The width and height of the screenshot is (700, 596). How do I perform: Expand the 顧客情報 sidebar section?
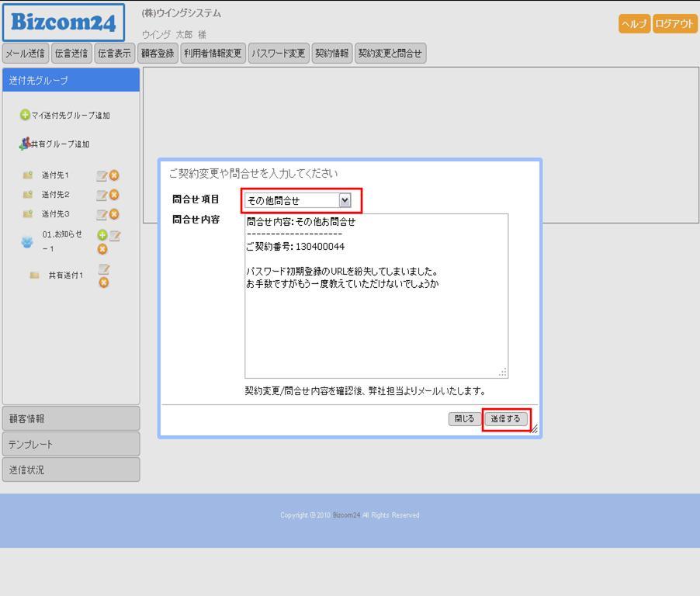[71, 418]
